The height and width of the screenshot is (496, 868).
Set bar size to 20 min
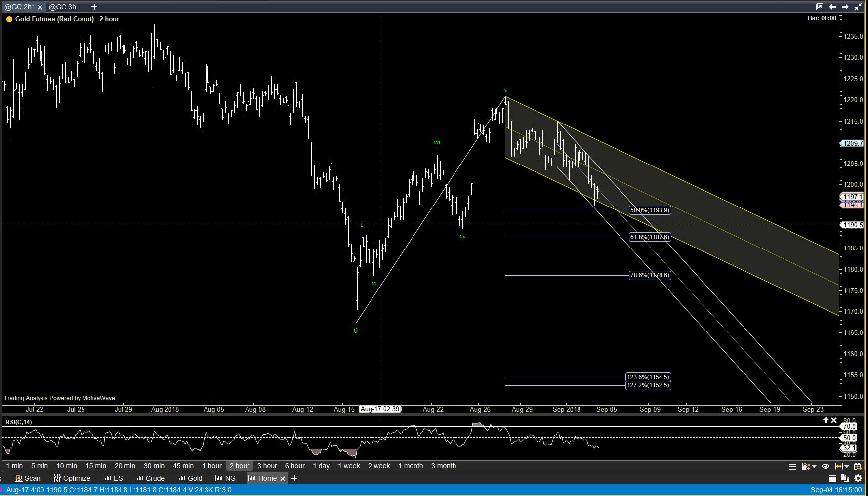coord(125,466)
